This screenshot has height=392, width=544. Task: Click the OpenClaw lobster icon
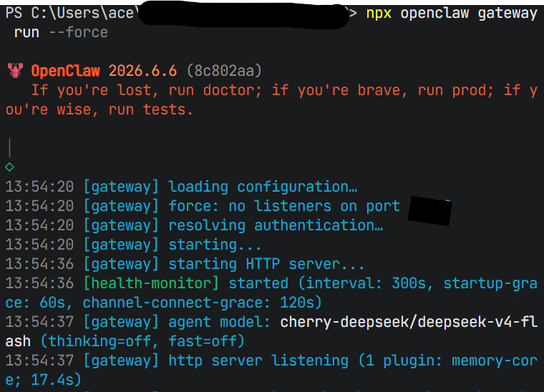tap(15, 71)
